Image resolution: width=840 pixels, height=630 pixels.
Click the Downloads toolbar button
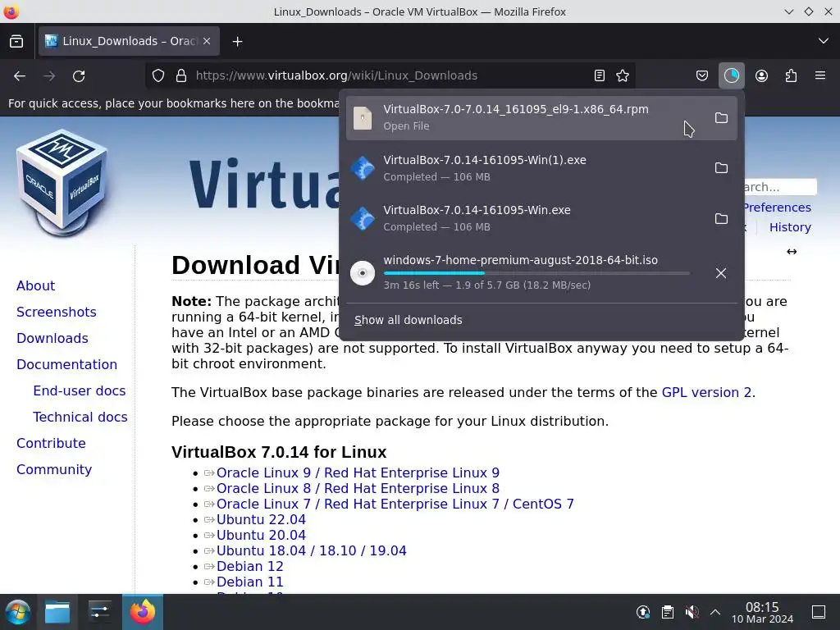click(x=731, y=75)
